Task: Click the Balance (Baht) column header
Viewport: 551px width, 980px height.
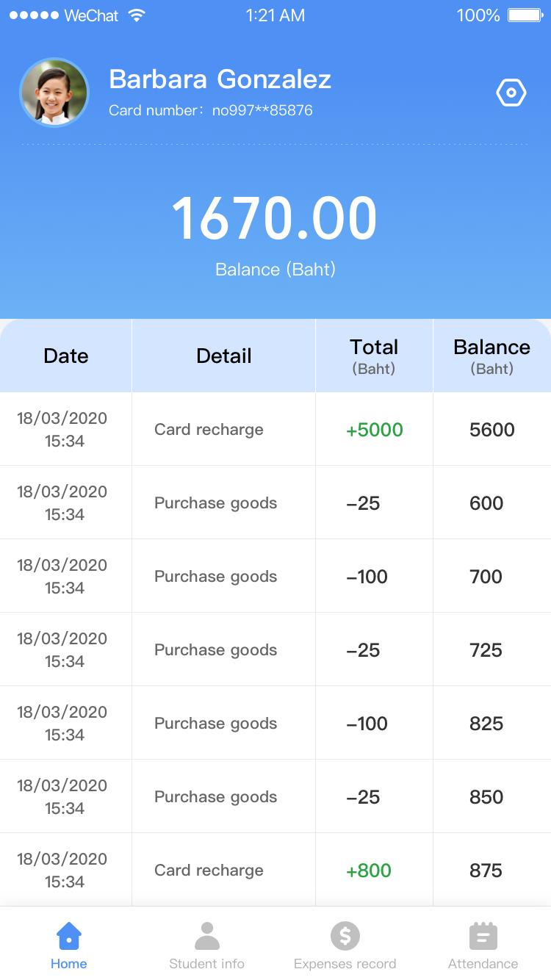Action: [x=492, y=356]
